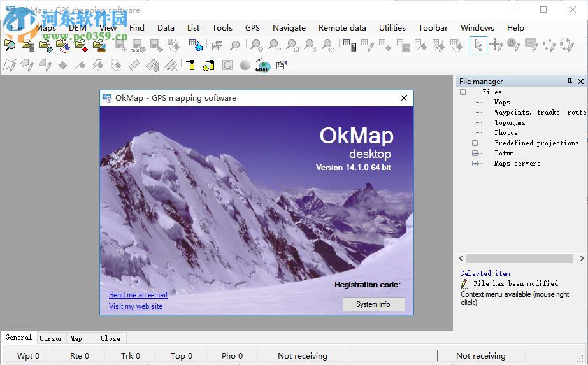Click File manager scrollbar right arrow
The height and width of the screenshot is (365, 588).
coord(582,259)
